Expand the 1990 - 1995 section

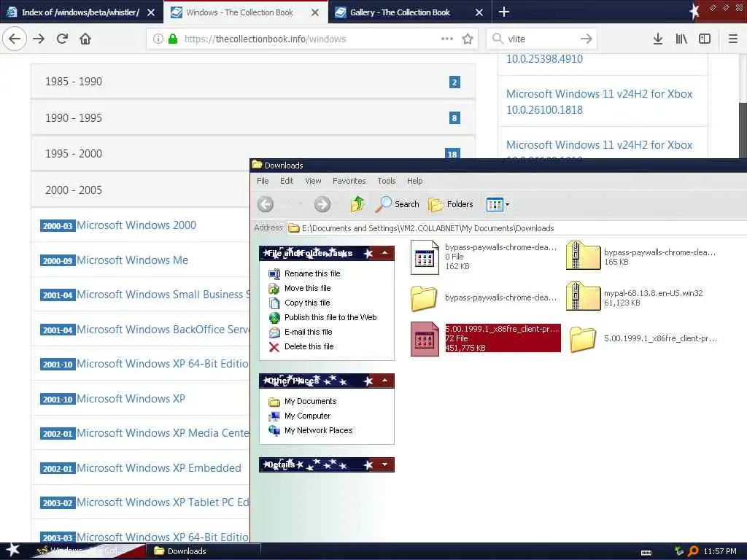[x=253, y=117]
